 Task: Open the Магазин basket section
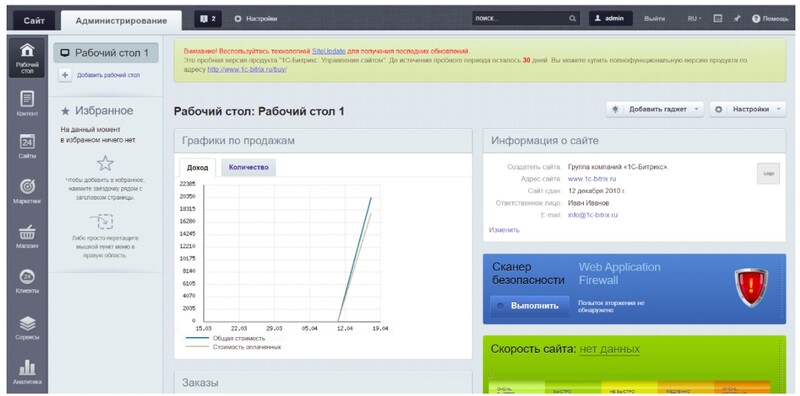tap(27, 236)
